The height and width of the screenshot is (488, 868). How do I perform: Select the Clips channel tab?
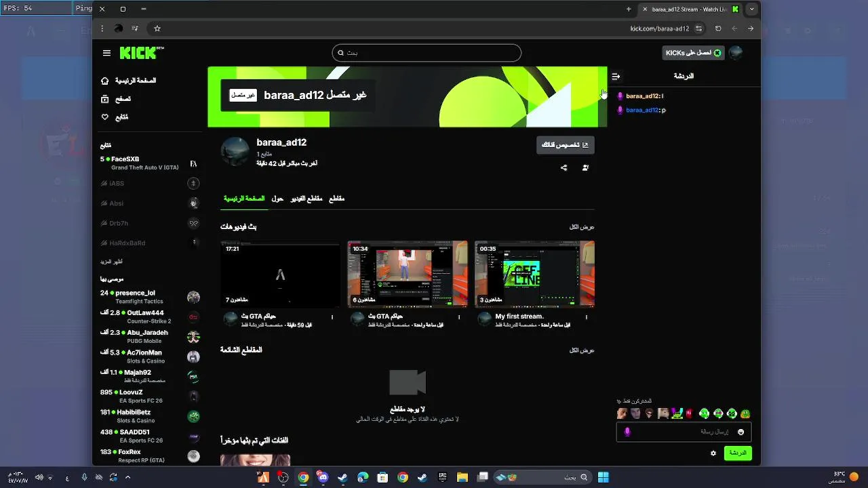(x=337, y=199)
